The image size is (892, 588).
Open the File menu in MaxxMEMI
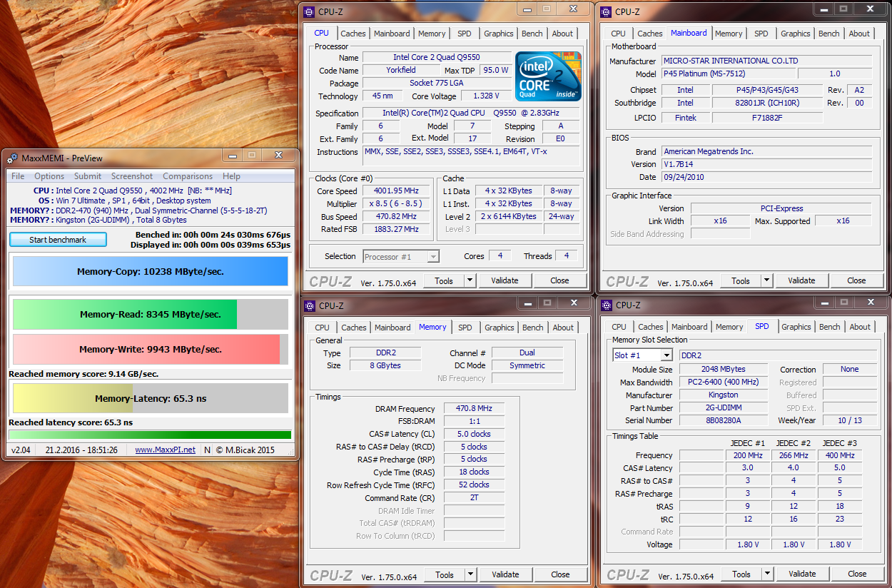pyautogui.click(x=18, y=176)
